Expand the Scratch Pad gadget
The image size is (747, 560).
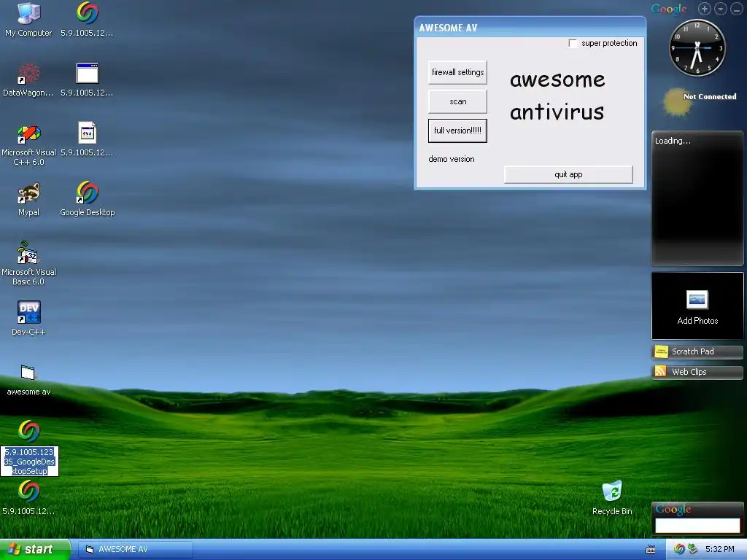coord(697,351)
